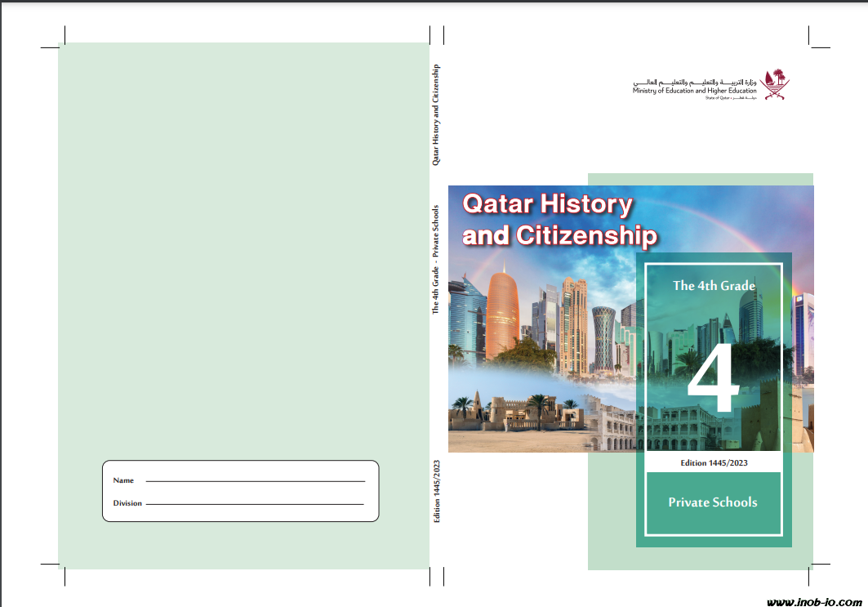Click the large white number 4
Screen dimensions: 868x607
(x=713, y=381)
